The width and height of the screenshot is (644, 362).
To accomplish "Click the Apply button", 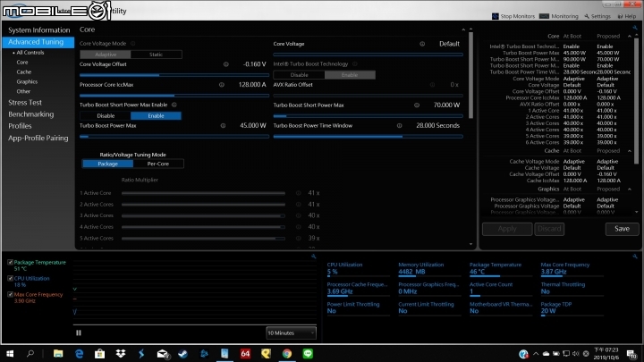I will (507, 229).
